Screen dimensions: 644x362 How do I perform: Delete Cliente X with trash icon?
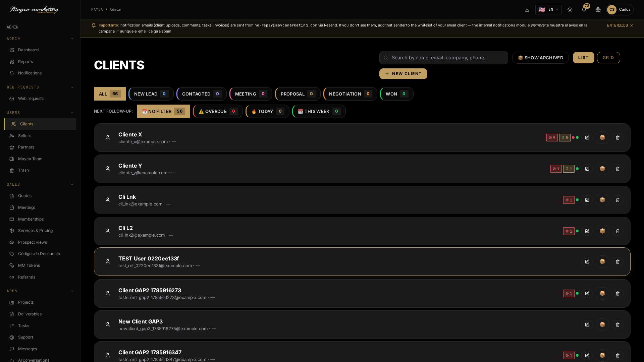pyautogui.click(x=618, y=138)
